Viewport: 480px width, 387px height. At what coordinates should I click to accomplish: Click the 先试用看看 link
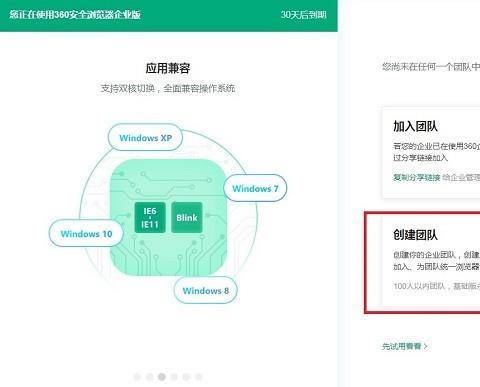(401, 346)
